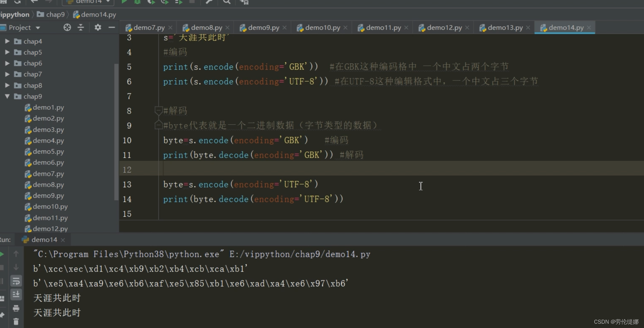644x328 pixels.
Task: Click chap9 in the breadcrumb path
Action: click(x=51, y=14)
